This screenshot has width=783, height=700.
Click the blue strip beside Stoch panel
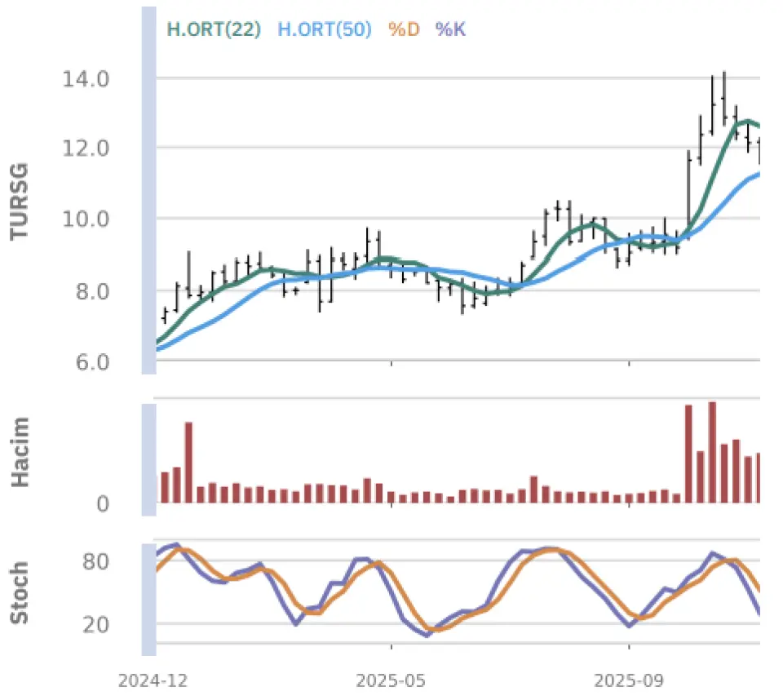[148, 599]
